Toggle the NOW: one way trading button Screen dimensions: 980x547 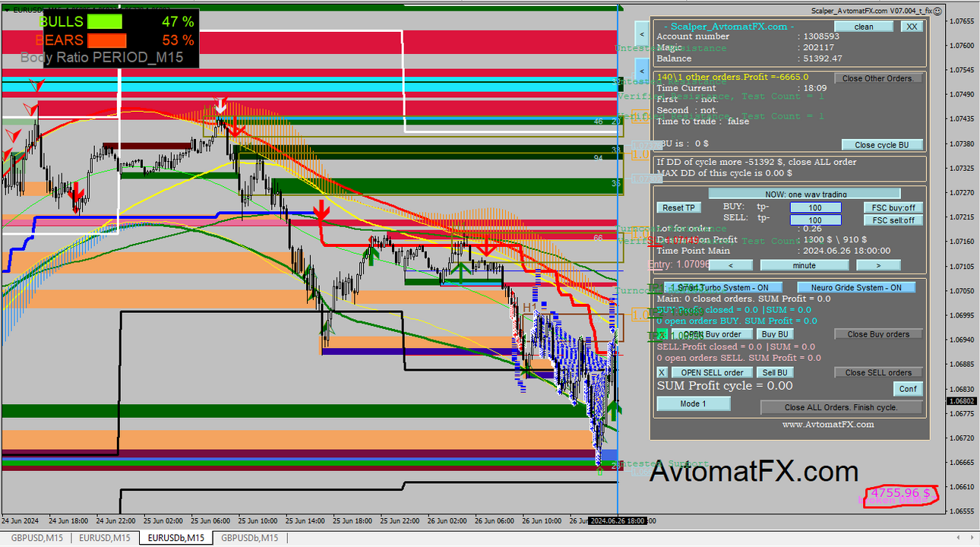805,194
